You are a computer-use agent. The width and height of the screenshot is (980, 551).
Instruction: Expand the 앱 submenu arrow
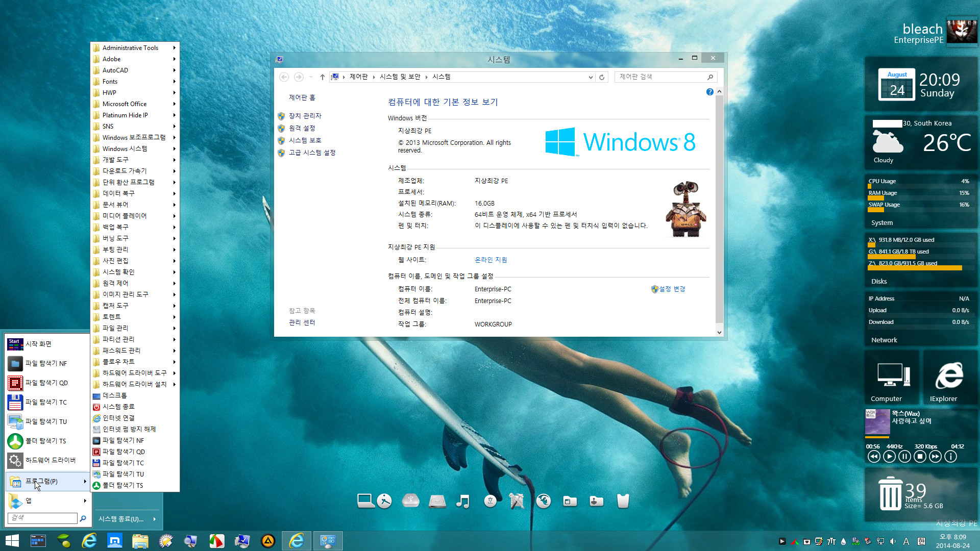(x=85, y=501)
